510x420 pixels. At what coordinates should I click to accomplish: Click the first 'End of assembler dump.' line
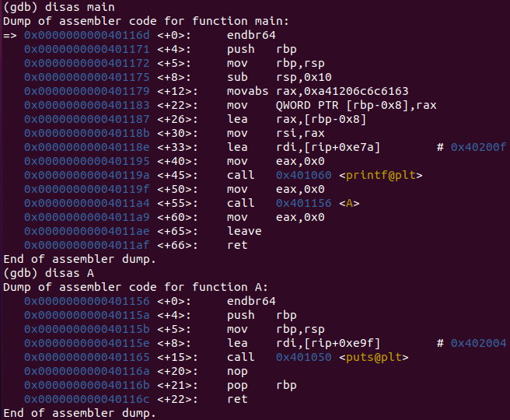79,259
